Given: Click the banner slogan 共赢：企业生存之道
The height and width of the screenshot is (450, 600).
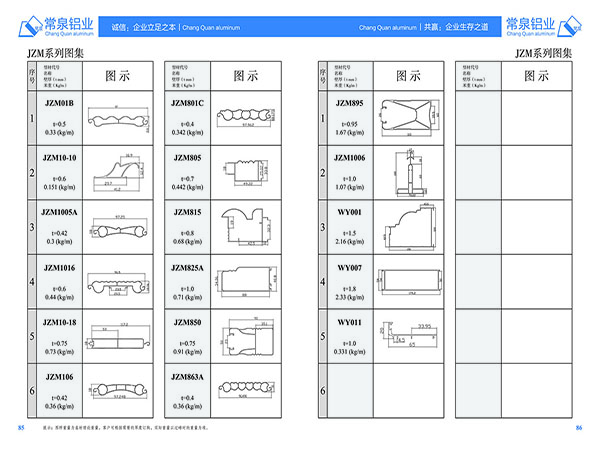Looking at the screenshot, I should 456,27.
